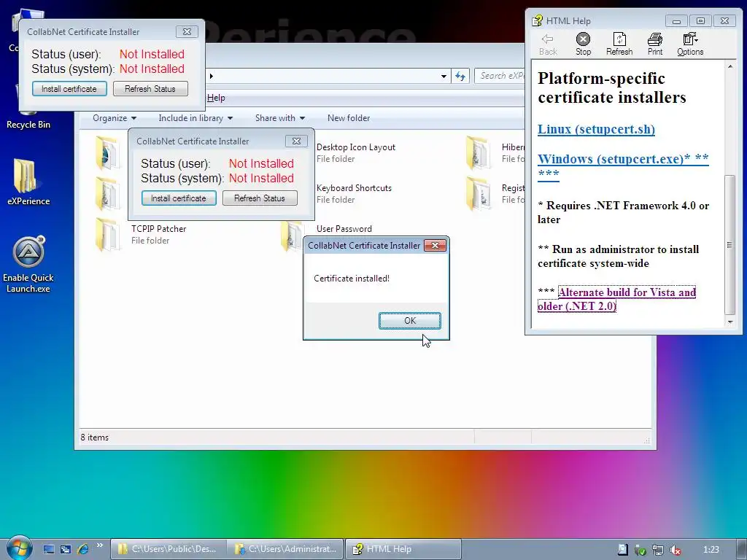This screenshot has width=747, height=560.
Task: Open the Options menu in HTML Help
Action: click(x=690, y=44)
